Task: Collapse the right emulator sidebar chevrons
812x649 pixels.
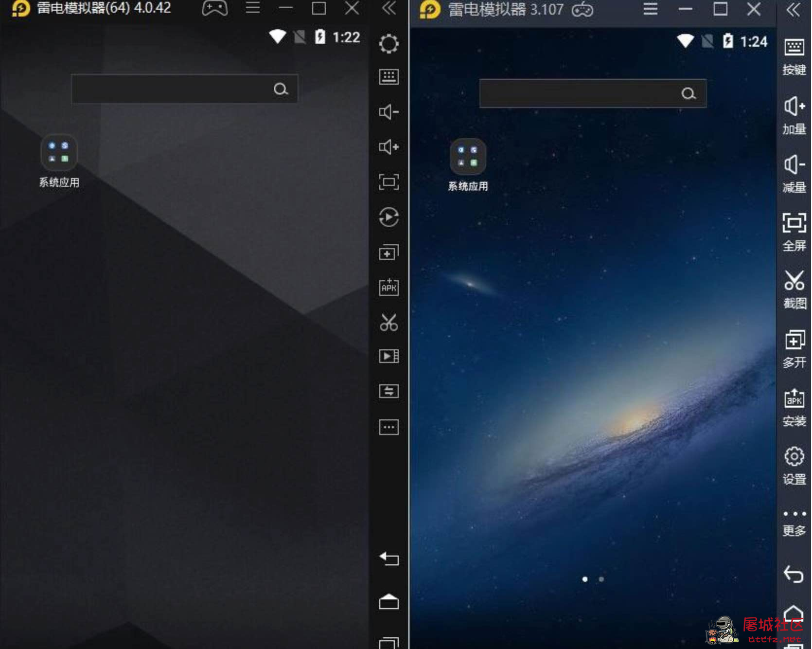Action: click(794, 9)
